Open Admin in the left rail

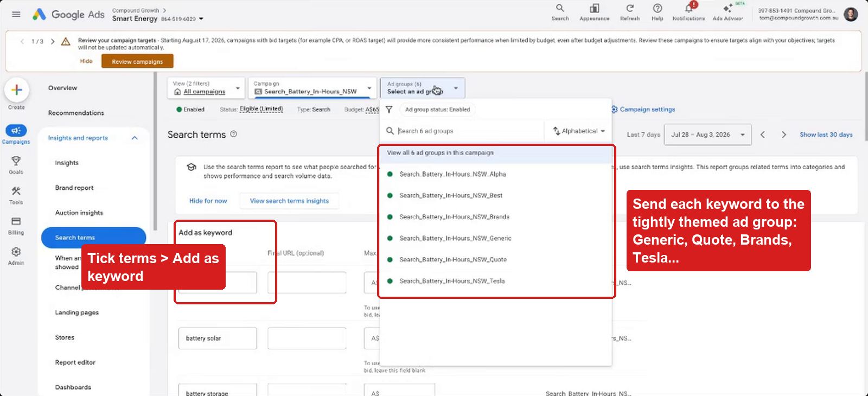[16, 256]
